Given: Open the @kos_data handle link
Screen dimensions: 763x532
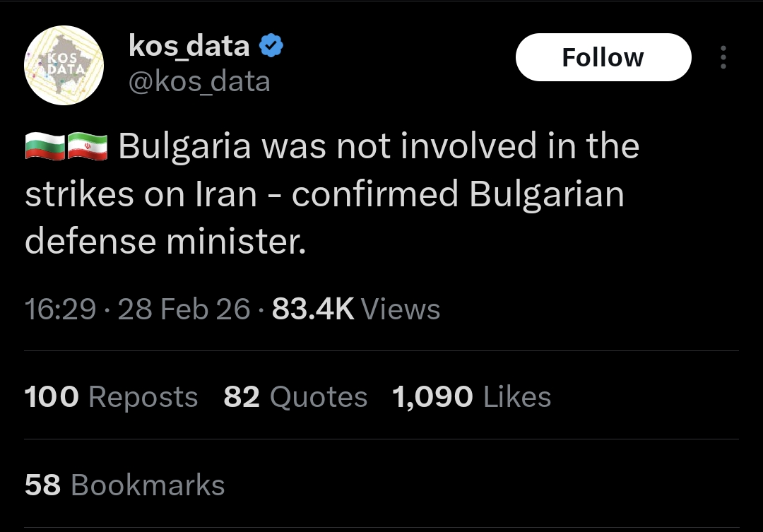Looking at the screenshot, I should click(x=199, y=82).
